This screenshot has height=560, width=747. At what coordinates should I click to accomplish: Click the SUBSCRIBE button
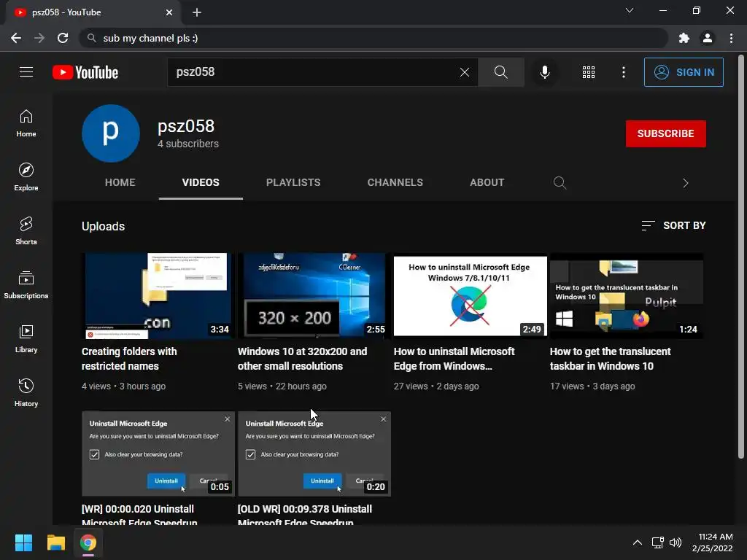[x=665, y=134]
